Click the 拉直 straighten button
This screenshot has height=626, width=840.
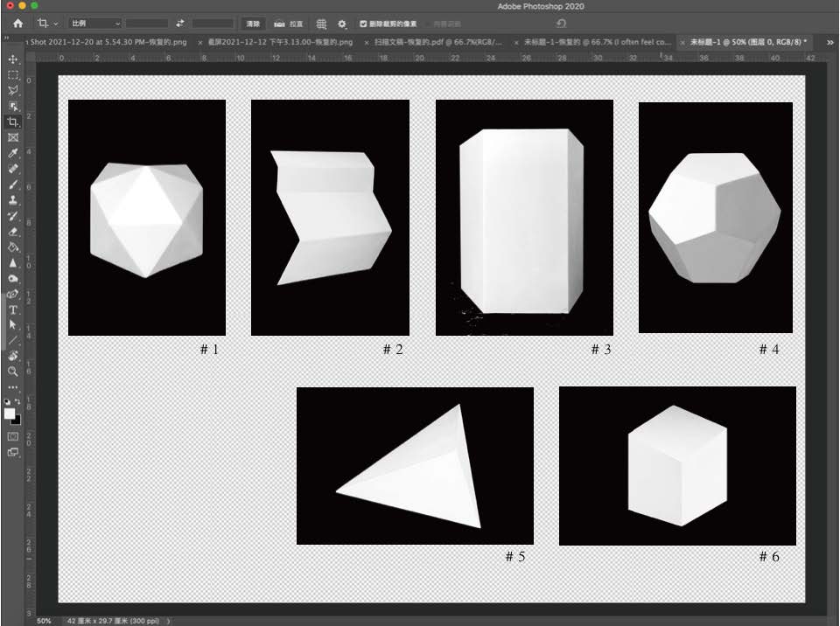(290, 24)
